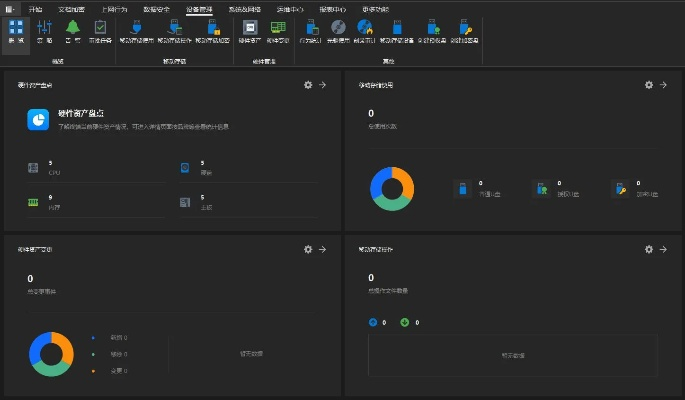Open the arrow link on top-right storage panel
Image resolution: width=685 pixels, height=400 pixels.
pos(663,85)
